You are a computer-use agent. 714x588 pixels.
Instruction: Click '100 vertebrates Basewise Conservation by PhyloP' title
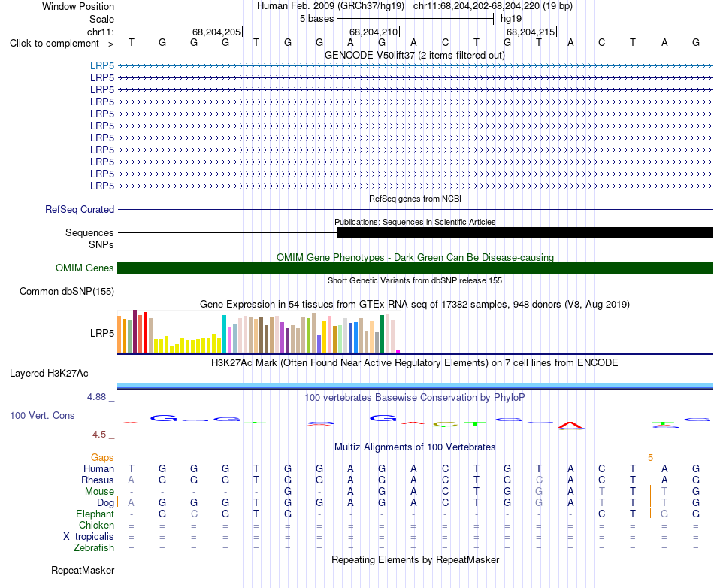(x=415, y=398)
